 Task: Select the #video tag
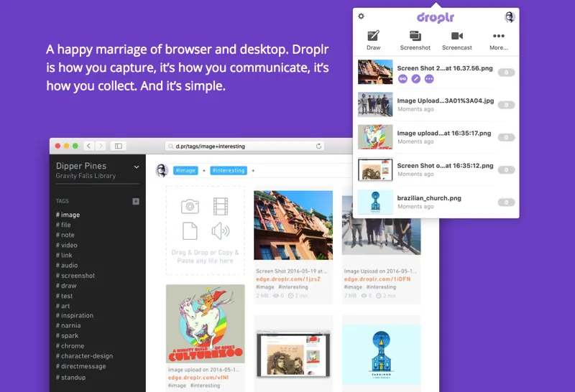point(66,245)
